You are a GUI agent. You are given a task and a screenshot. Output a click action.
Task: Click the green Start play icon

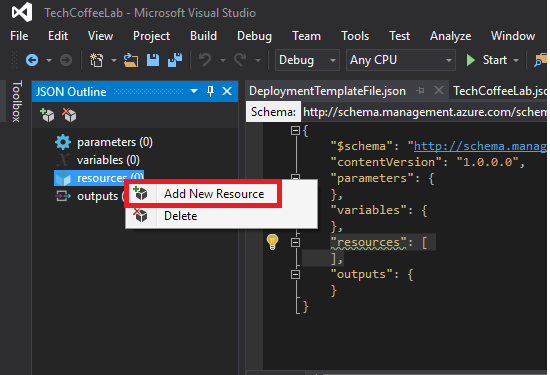(471, 60)
